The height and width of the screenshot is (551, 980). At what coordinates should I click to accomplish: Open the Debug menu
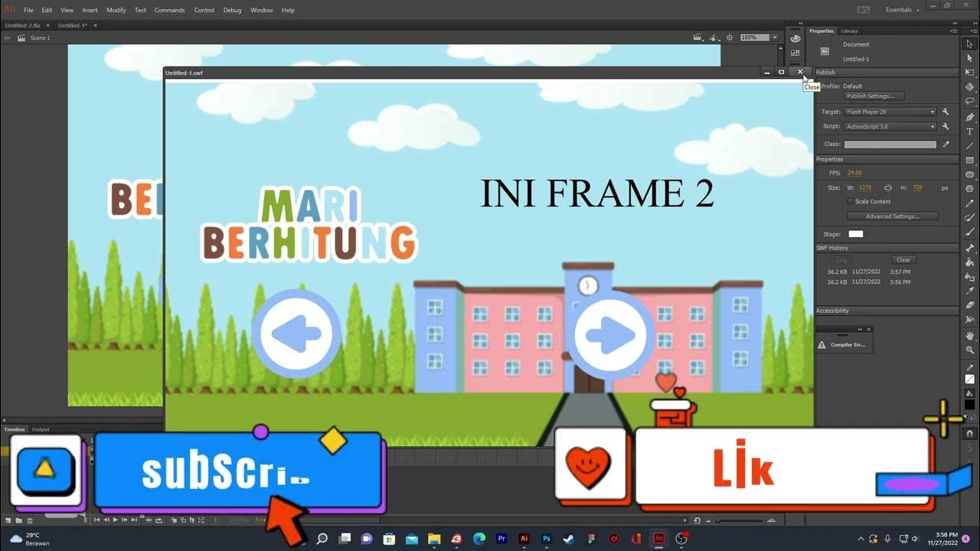coord(232,10)
